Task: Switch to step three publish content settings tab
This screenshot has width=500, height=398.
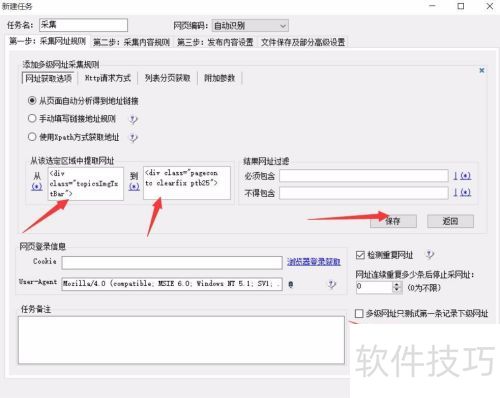Action: coord(215,42)
